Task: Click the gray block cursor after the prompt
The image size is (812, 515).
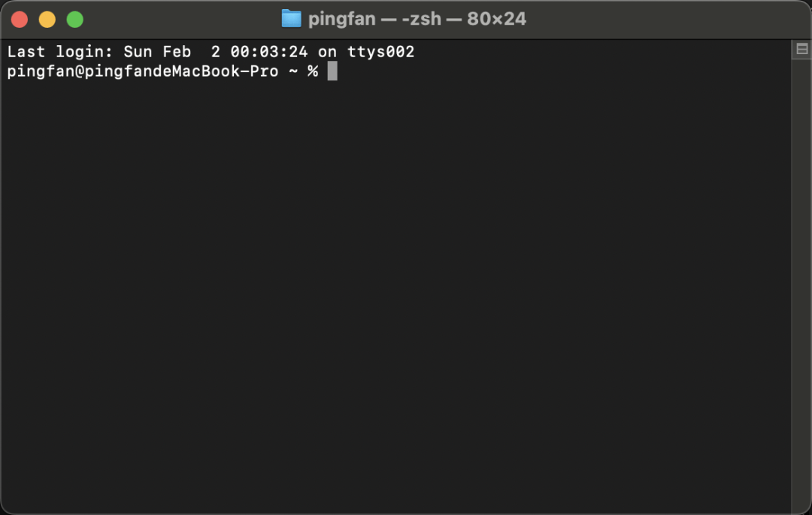Action: click(x=332, y=71)
